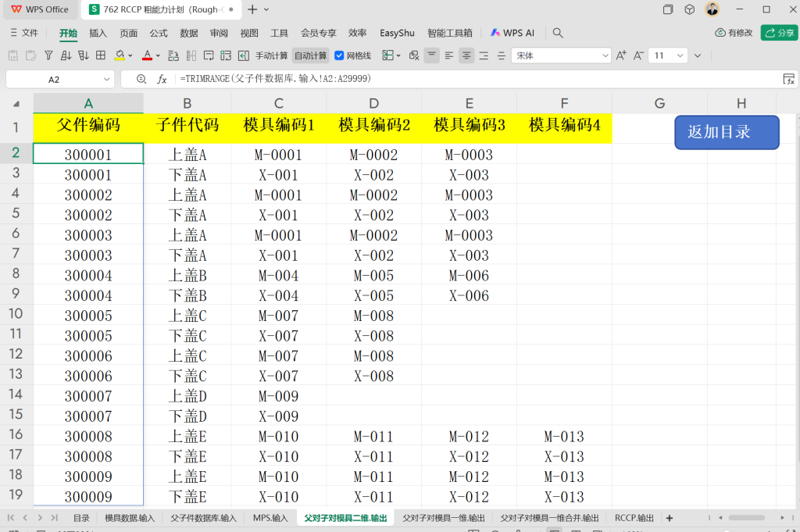The image size is (800, 532).
Task: Decrease font size with A- icon
Action: tap(638, 55)
